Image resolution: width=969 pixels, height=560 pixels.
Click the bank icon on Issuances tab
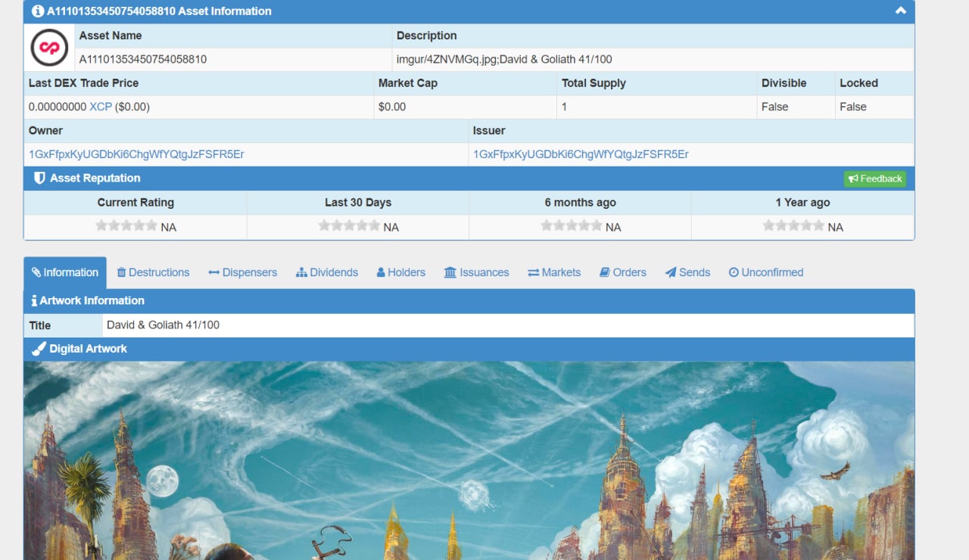click(x=450, y=272)
